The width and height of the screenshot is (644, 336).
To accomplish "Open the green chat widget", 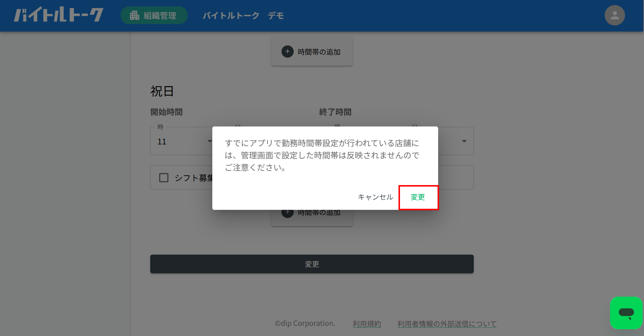I will coord(626,313).
